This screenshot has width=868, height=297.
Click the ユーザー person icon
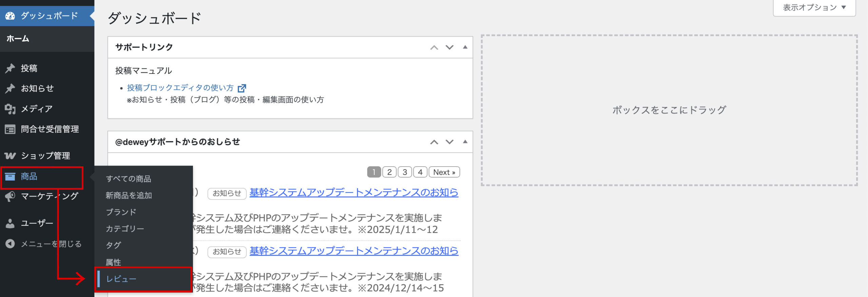point(10,224)
